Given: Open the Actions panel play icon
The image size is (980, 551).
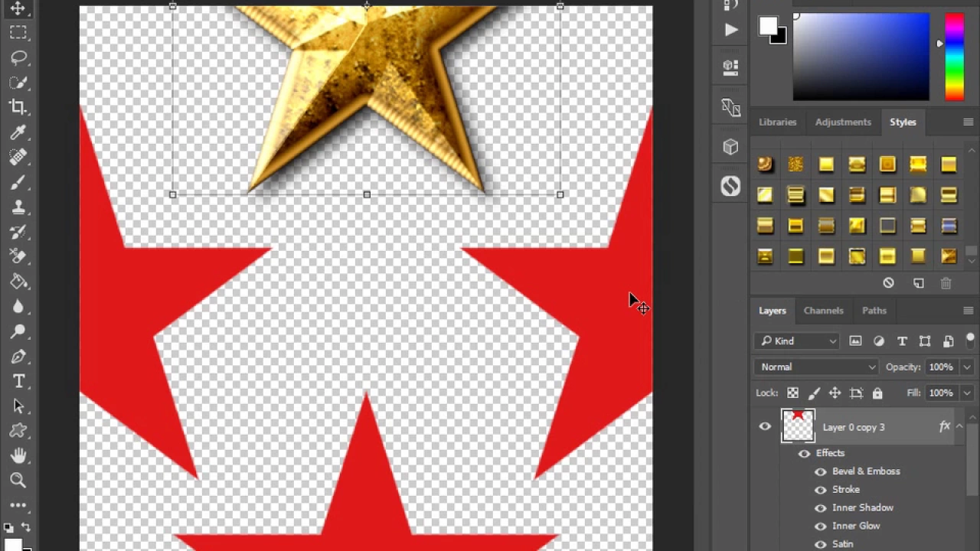Looking at the screenshot, I should [730, 30].
